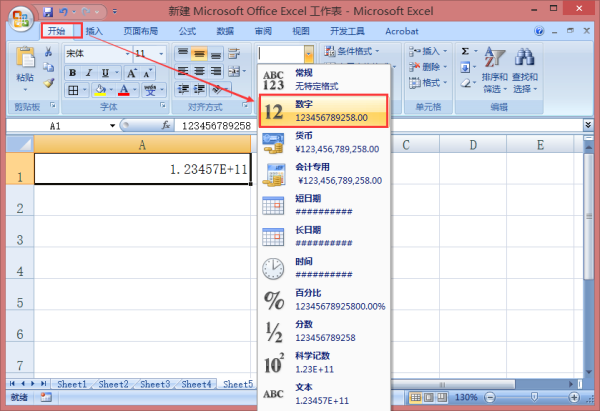Increase font size with large A
The width and height of the screenshot is (600, 411).
click(x=131, y=73)
